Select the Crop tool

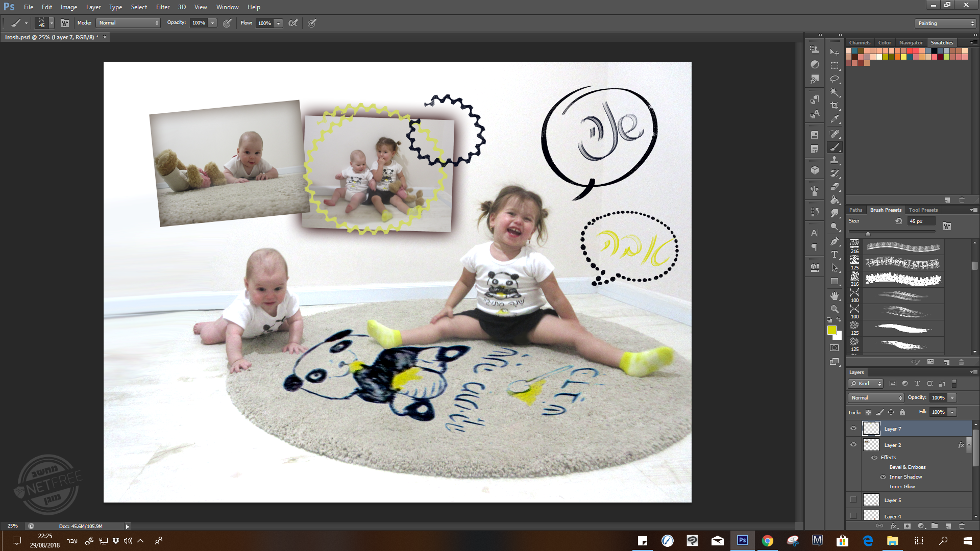(835, 106)
